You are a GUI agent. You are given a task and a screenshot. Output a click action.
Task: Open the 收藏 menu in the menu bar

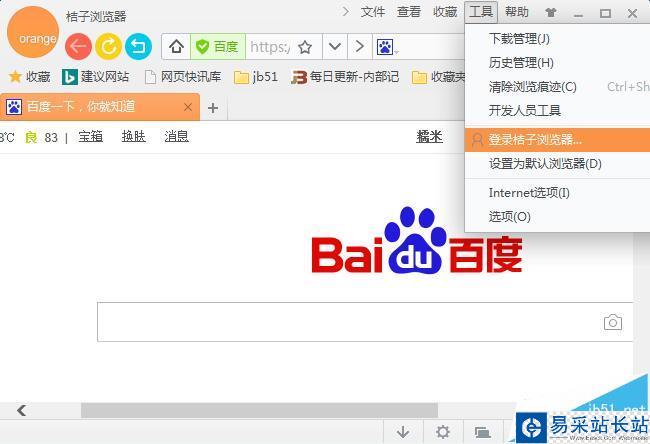(445, 12)
